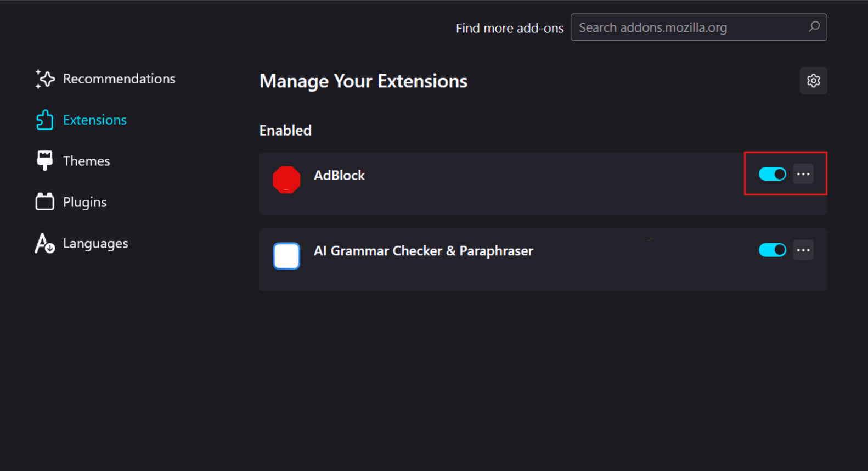
Task: Select the Recommendations star icon
Action: (44, 78)
